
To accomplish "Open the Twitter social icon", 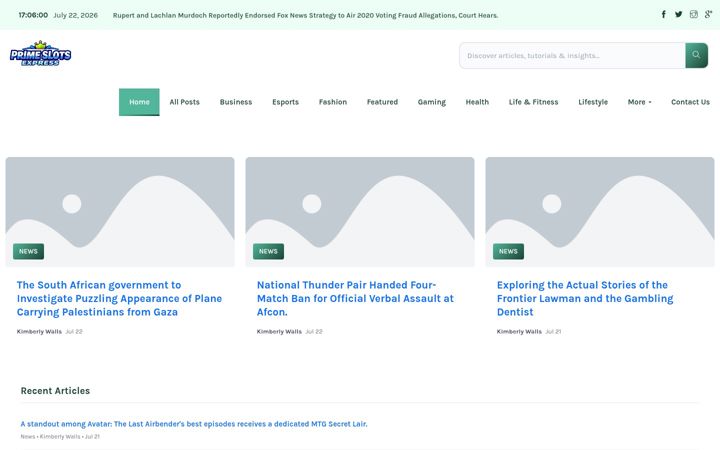I will coord(679,15).
